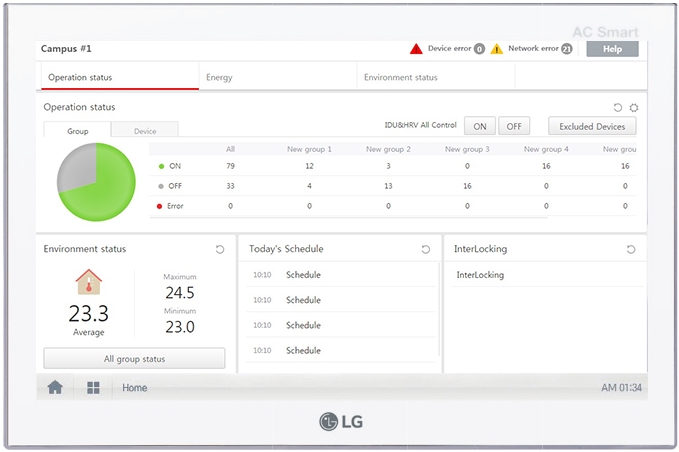Click the All group status button
Viewport: 679px width, 452px height.
[x=134, y=358]
